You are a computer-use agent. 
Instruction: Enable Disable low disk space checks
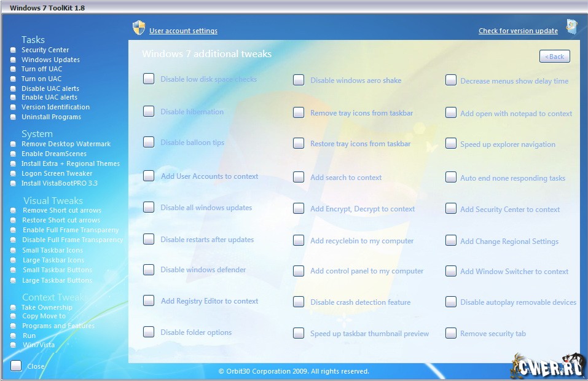[149, 79]
